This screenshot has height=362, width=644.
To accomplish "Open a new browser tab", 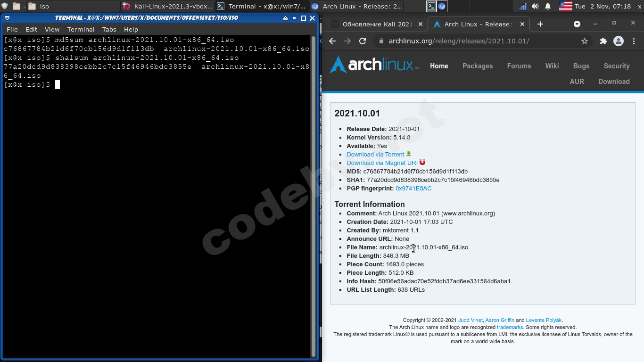I will (x=540, y=24).
